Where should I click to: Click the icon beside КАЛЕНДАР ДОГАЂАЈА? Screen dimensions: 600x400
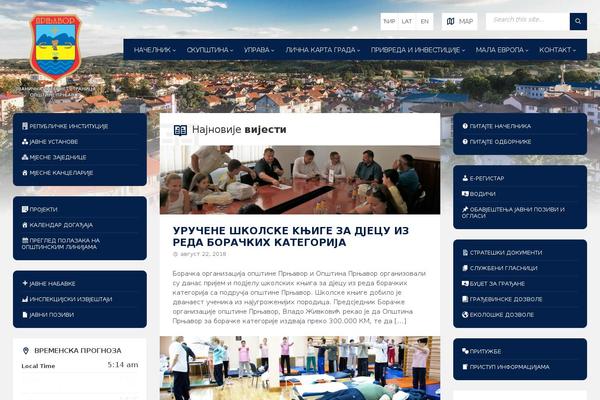pos(25,225)
